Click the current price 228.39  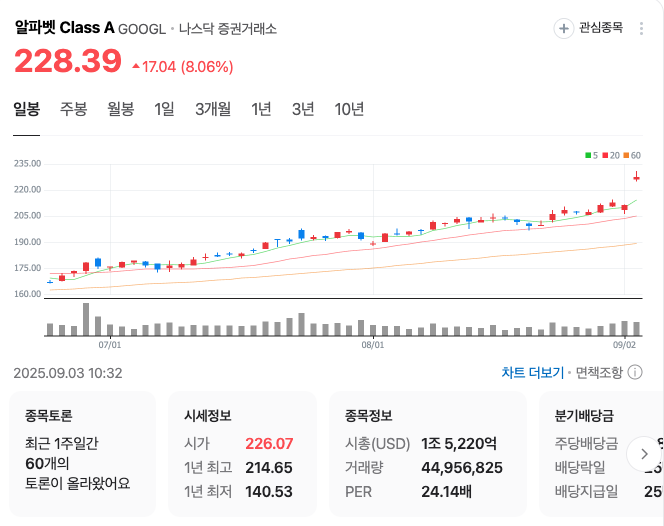pos(68,61)
